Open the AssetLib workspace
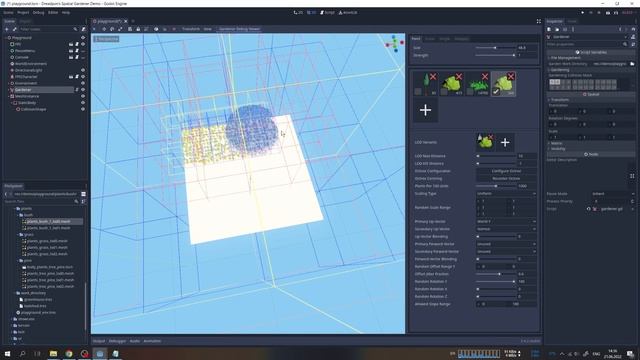Viewport: 640px width, 360px height. pos(348,13)
